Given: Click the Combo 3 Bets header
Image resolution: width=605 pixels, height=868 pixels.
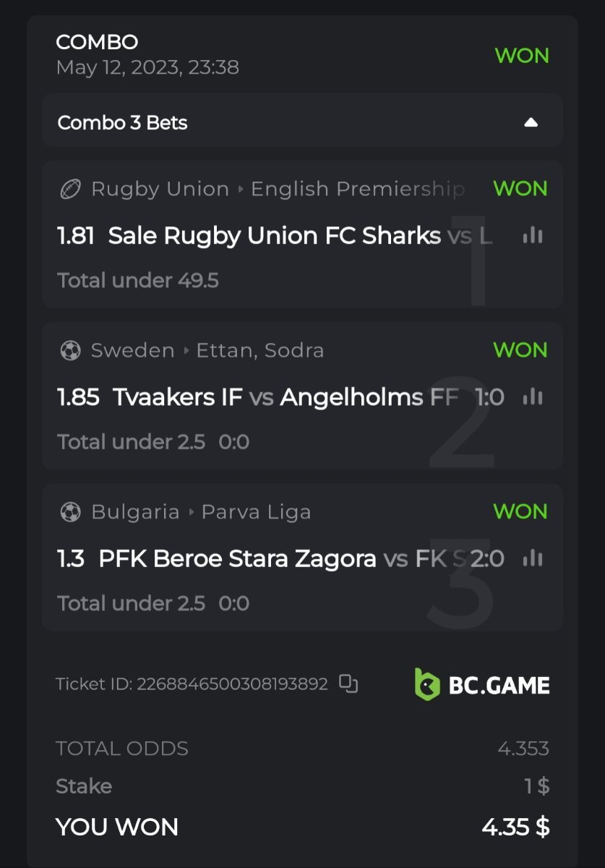Looking at the screenshot, I should 123,123.
